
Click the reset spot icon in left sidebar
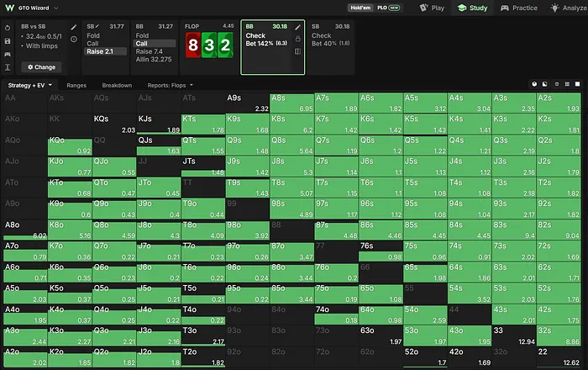click(8, 28)
